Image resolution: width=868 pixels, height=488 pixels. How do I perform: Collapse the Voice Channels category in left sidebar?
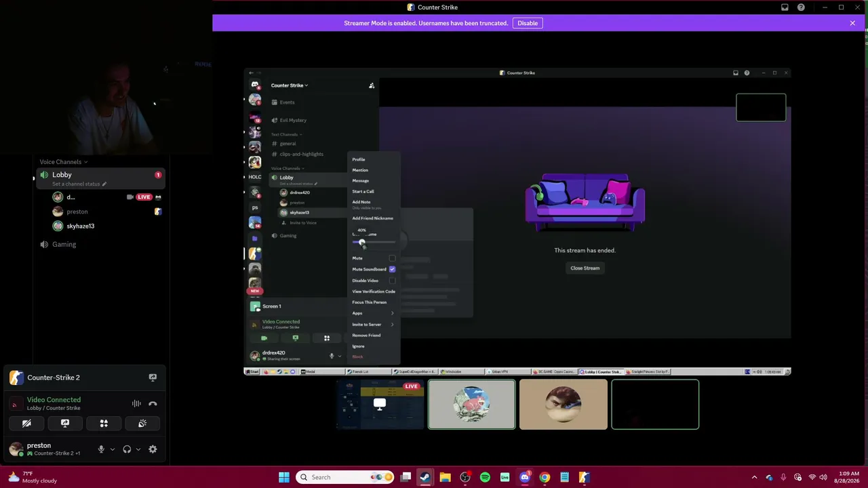tap(63, 162)
